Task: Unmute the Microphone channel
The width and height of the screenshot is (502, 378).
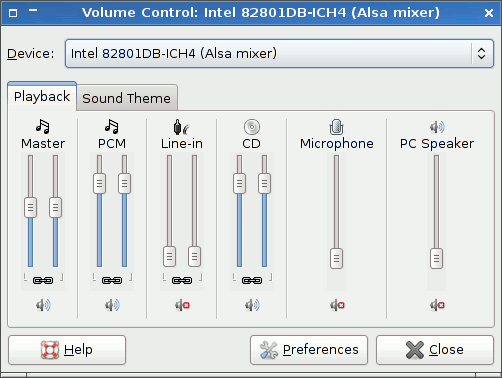Action: pos(337,305)
